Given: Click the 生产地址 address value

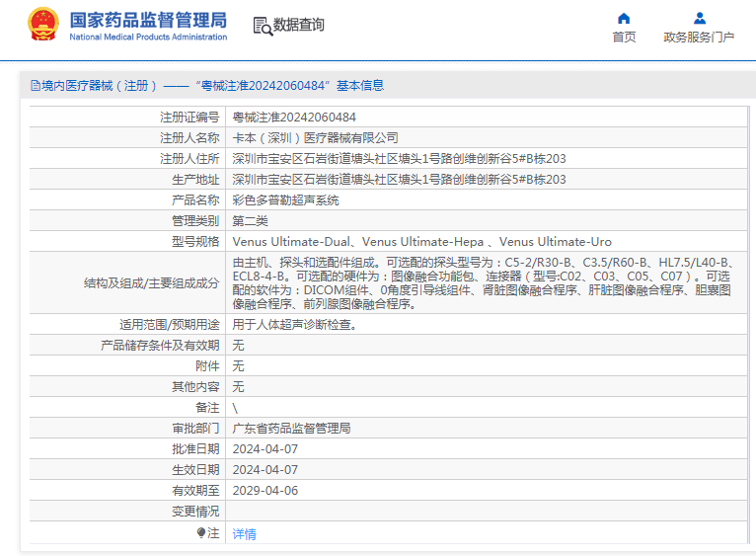Looking at the screenshot, I should click(x=399, y=180).
